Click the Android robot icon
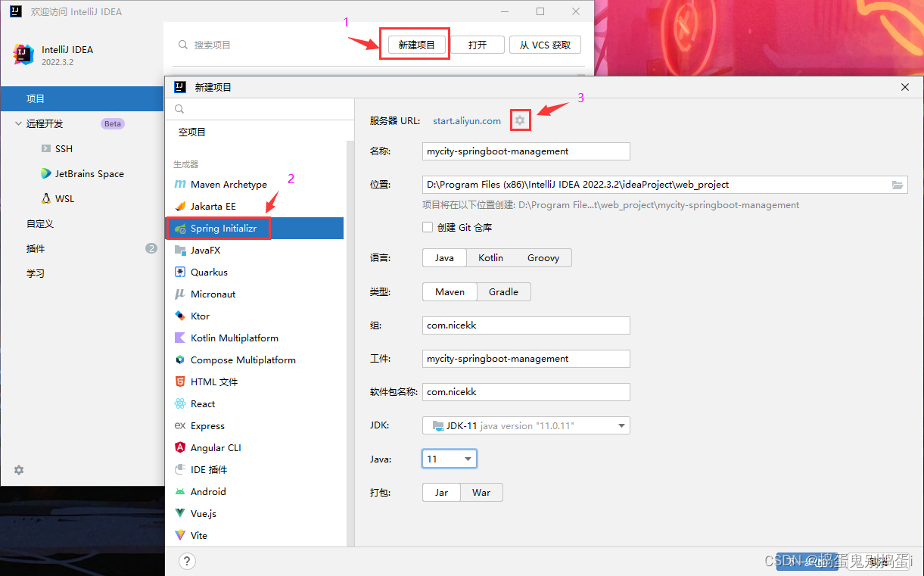Screen dimensions: 924x576 click(180, 491)
